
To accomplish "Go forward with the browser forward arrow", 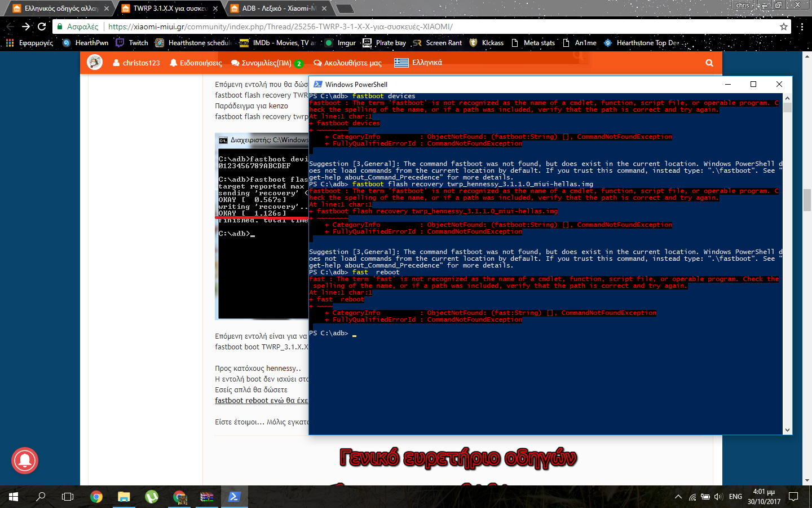I will (x=26, y=27).
